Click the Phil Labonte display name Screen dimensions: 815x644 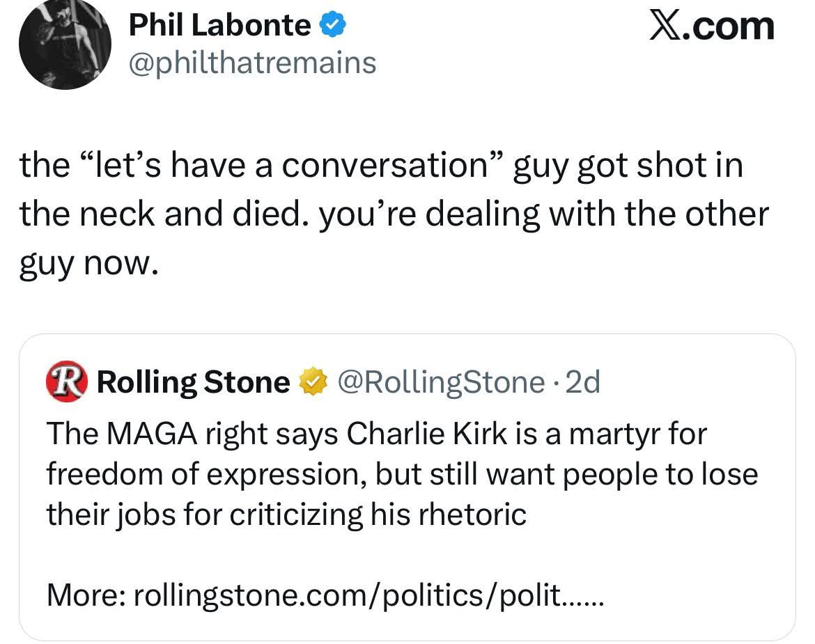[219, 26]
